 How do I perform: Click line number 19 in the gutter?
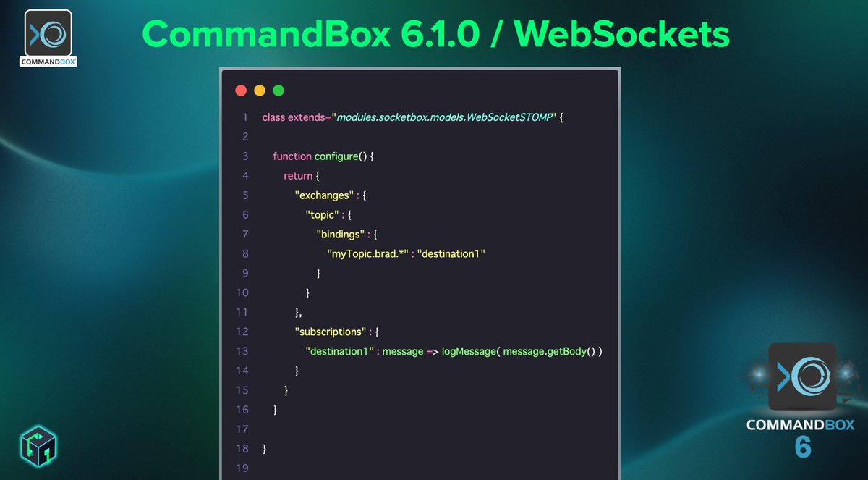pos(242,468)
